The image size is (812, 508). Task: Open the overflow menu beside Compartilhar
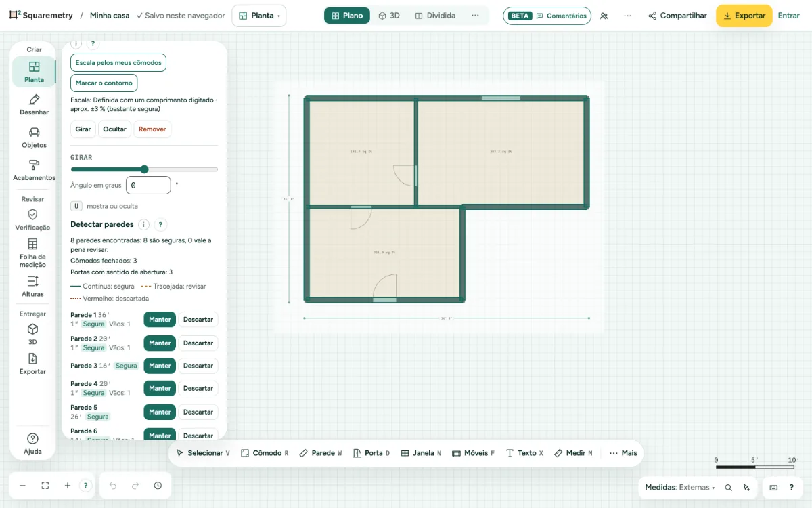tap(628, 16)
